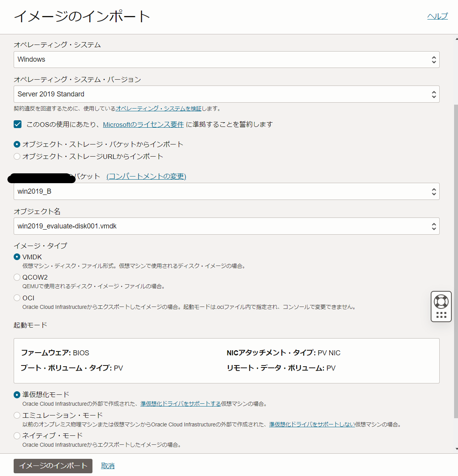458x476 pixels.
Task: Choose the QCOW2 image type
Action: [x=17, y=277]
